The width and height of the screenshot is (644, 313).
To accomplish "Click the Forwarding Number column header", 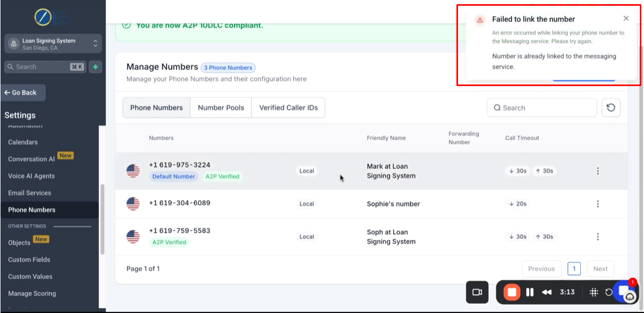I will click(464, 138).
